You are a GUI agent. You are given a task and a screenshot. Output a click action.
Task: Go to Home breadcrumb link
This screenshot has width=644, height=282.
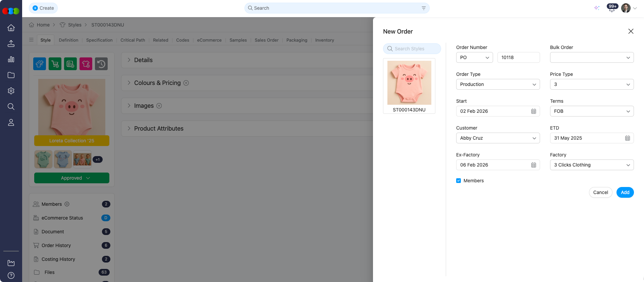click(43, 25)
